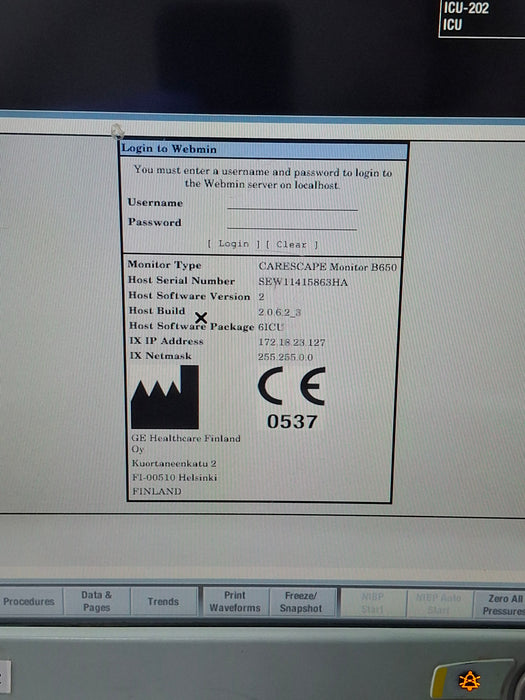Click the IX Netmask value 255.255.0.0
Image resolution: width=525 pixels, height=700 pixels.
pos(285,357)
